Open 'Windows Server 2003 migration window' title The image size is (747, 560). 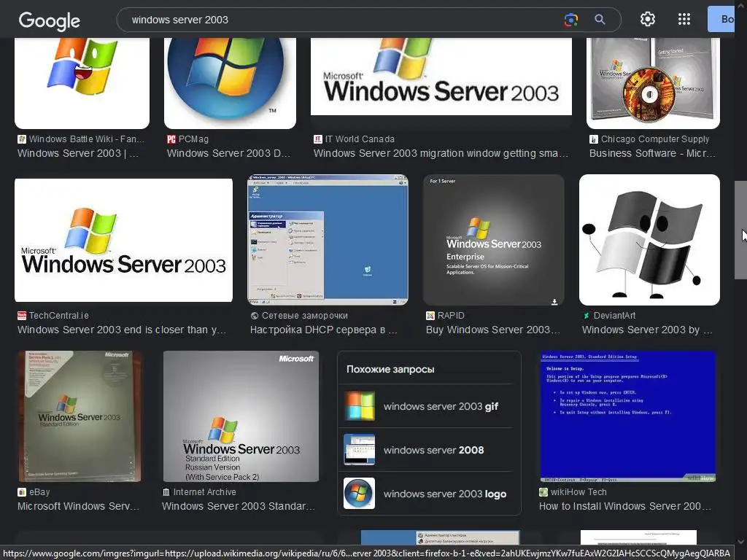pyautogui.click(x=441, y=153)
